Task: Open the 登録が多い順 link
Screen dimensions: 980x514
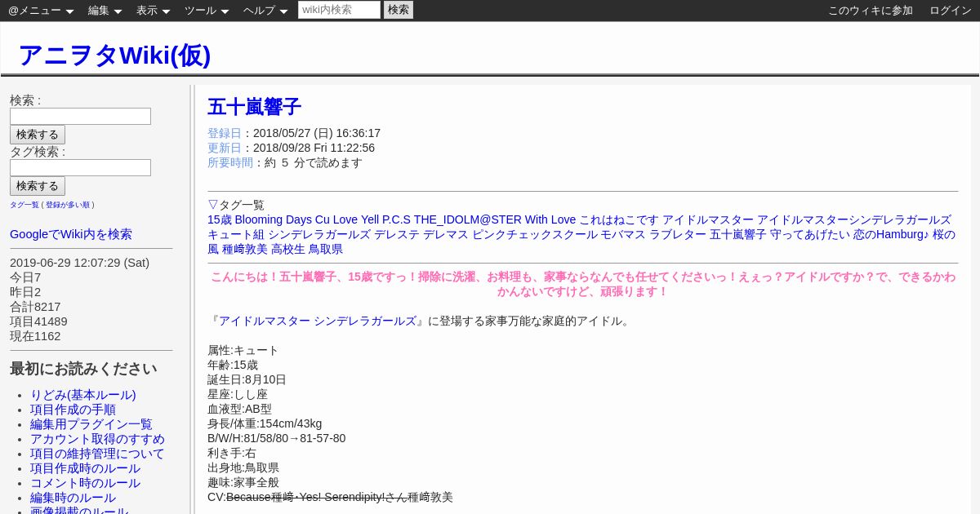Action: [x=68, y=205]
